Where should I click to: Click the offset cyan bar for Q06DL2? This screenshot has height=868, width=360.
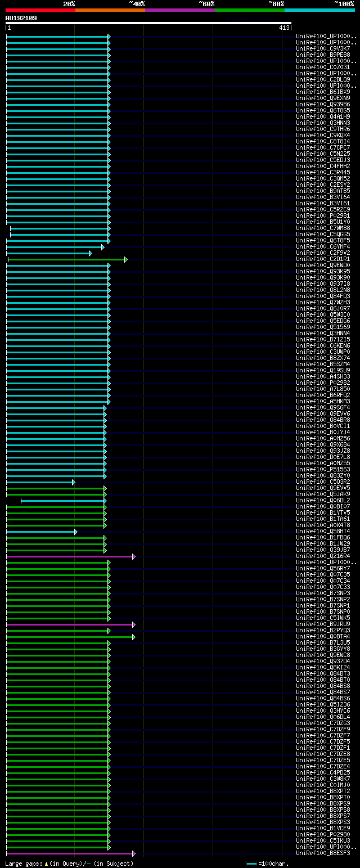coord(64,501)
